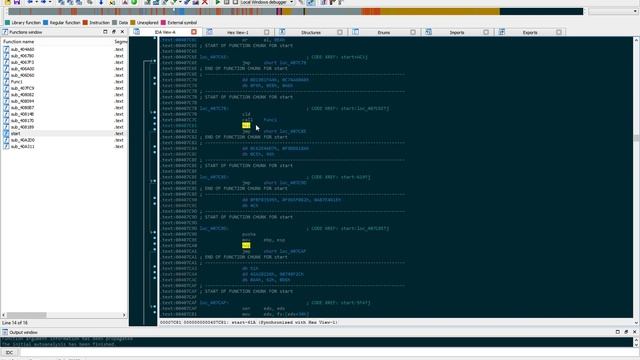The image size is (640, 360).
Task: Click the Terminate process stop icon
Action: click(x=236, y=2)
